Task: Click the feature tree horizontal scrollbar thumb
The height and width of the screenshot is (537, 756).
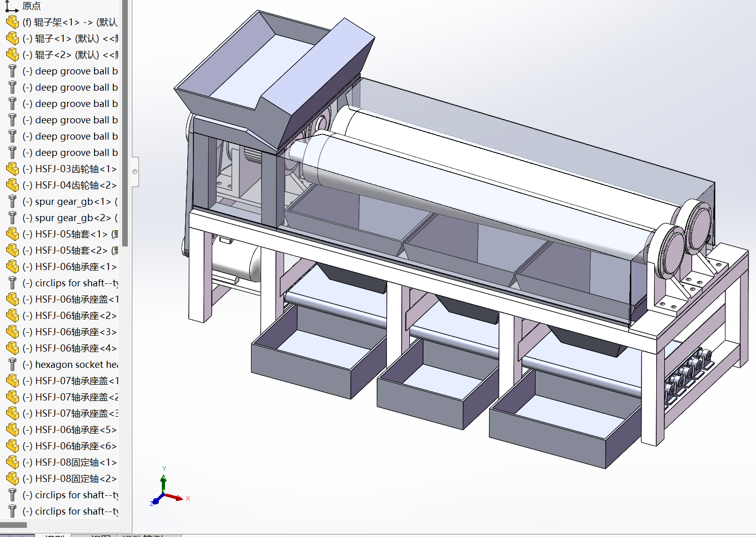Action: [13, 525]
